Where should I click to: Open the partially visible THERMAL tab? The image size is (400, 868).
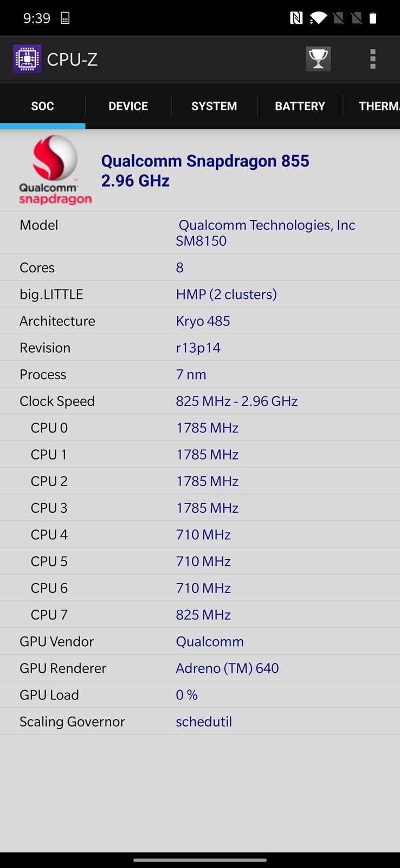[378, 106]
